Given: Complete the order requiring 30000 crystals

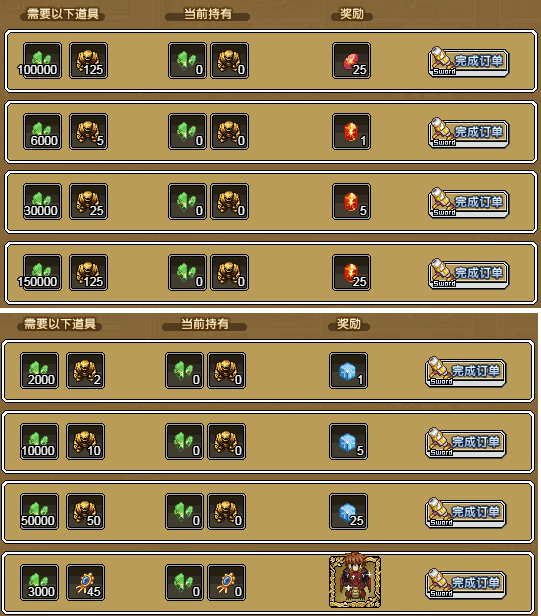Looking at the screenshot, I should (x=468, y=203).
